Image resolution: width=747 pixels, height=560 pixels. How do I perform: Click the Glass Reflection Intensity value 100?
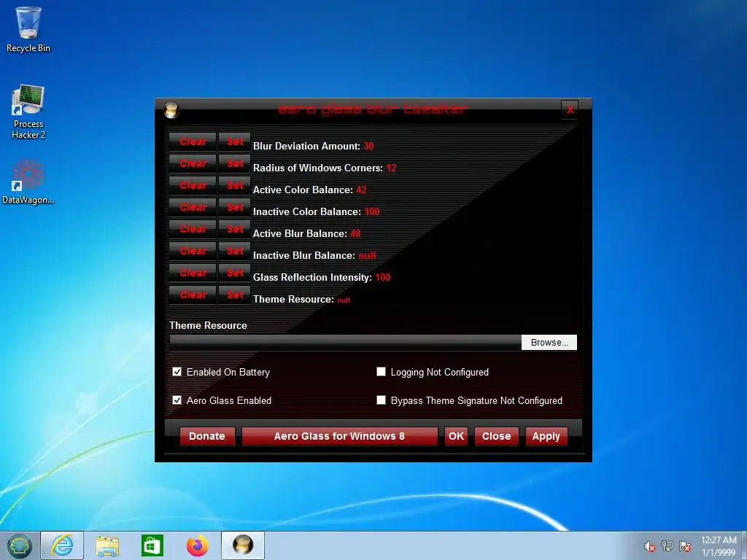tap(382, 278)
